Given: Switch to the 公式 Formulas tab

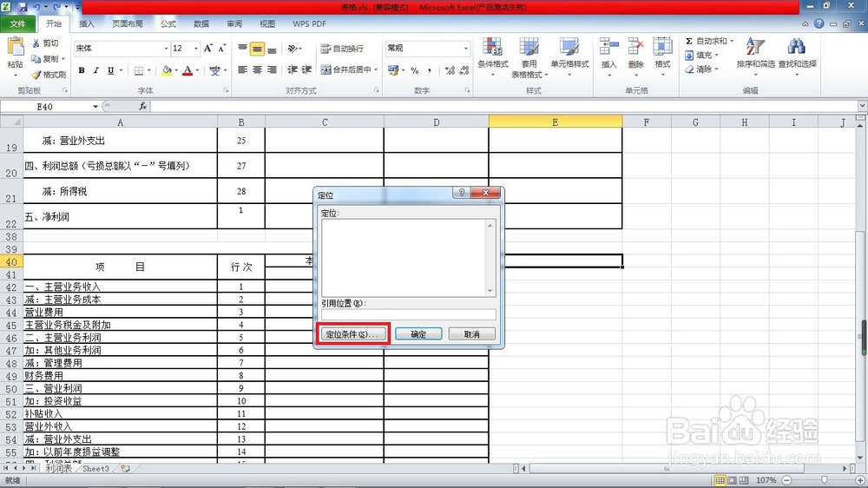Looking at the screenshot, I should (168, 23).
